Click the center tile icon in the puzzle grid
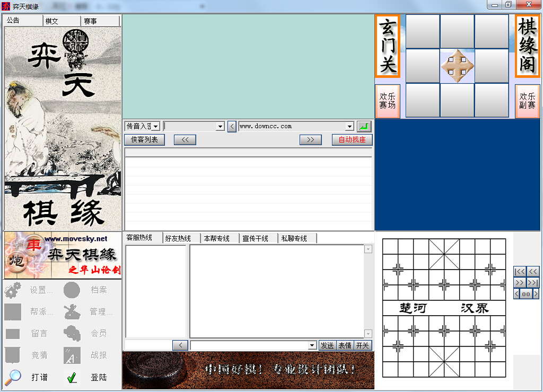The height and width of the screenshot is (392, 543). pyautogui.click(x=457, y=66)
